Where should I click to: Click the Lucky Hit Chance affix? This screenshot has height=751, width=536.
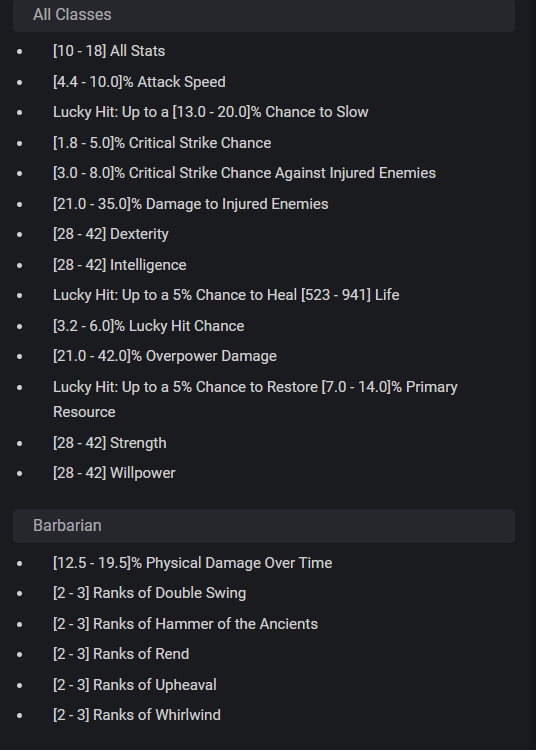pyautogui.click(x=148, y=326)
